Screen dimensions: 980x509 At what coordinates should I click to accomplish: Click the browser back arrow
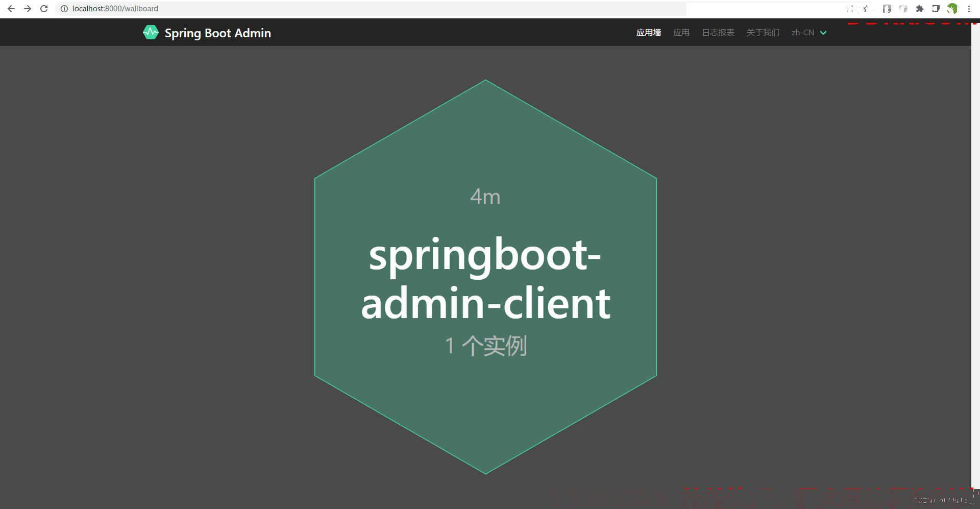click(x=11, y=9)
